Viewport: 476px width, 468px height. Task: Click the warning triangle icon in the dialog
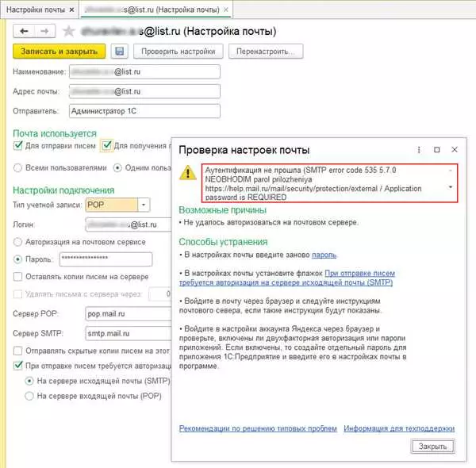(188, 172)
